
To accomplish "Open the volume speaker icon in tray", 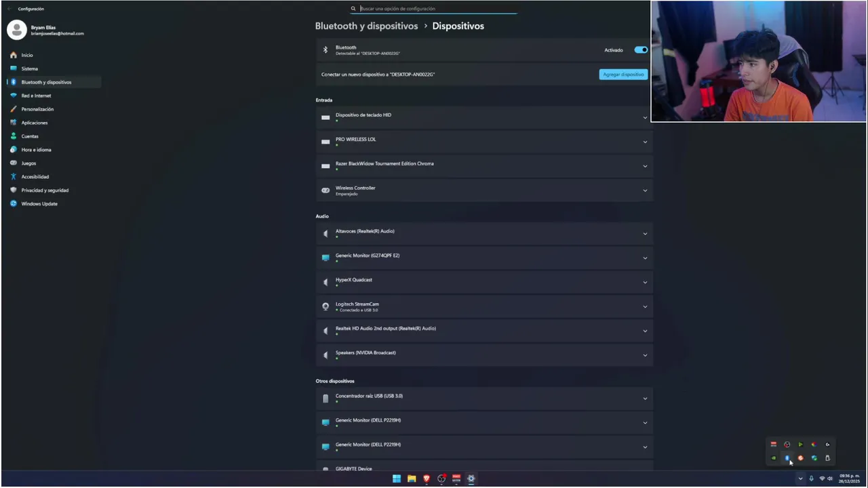I will click(x=830, y=479).
